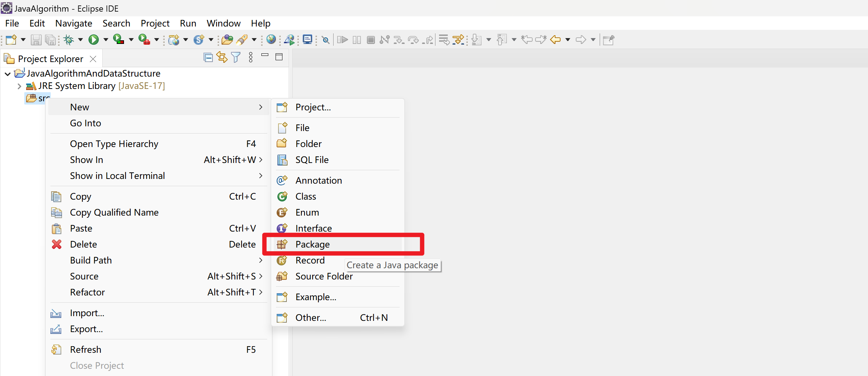Click Copy Qualified Name in context menu
This screenshot has height=376, width=868.
[x=159, y=212]
